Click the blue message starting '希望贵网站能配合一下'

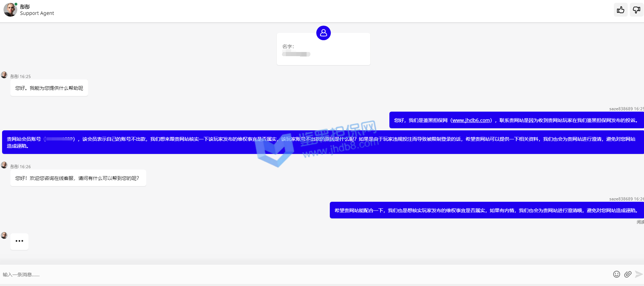(x=486, y=210)
